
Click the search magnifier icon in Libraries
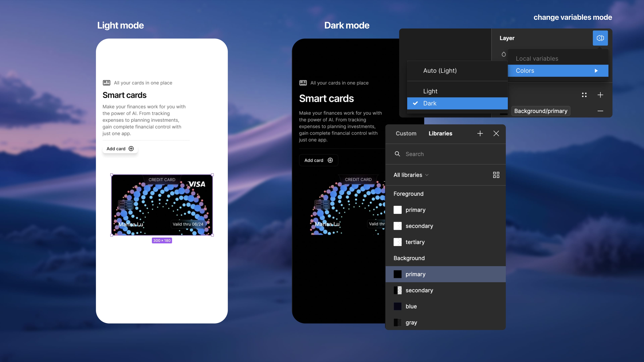point(397,154)
